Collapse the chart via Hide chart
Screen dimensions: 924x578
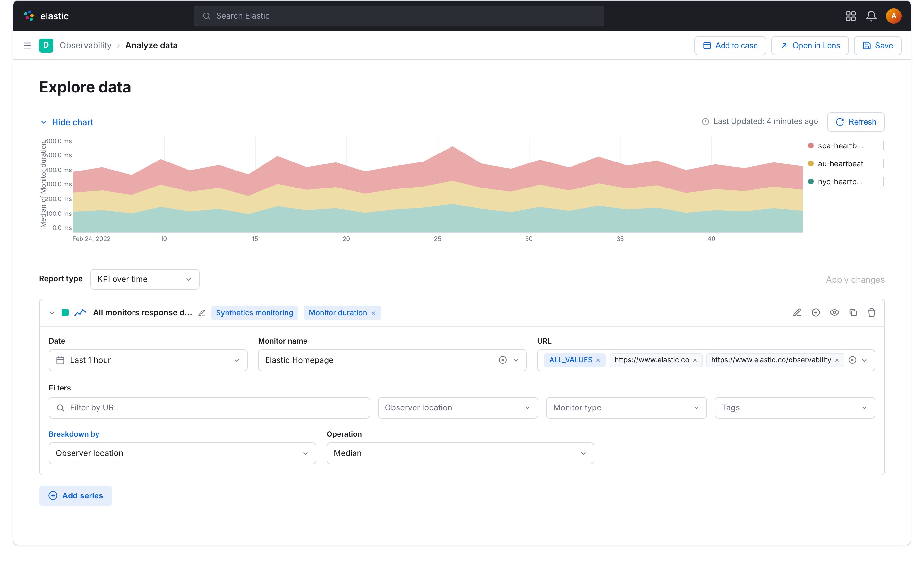tap(67, 122)
